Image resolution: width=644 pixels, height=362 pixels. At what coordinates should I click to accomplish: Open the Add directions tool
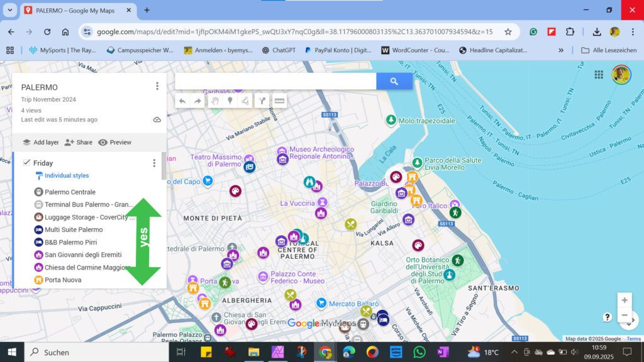pyautogui.click(x=262, y=101)
